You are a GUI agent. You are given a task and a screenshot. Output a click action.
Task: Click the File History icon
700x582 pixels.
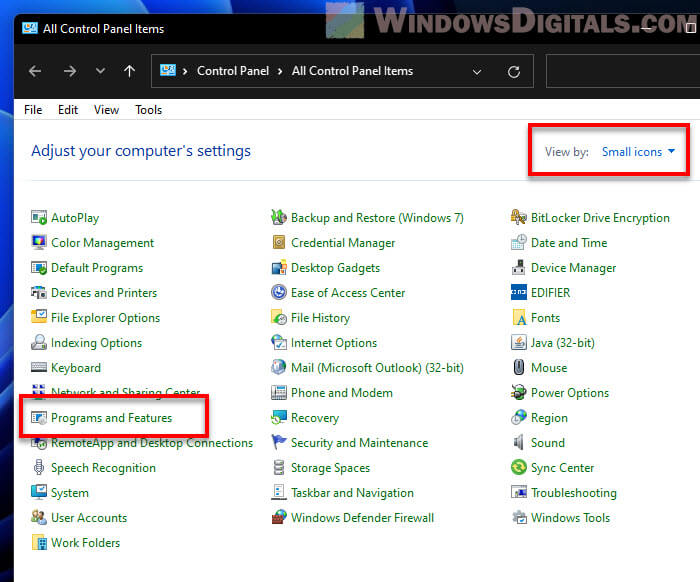(279, 318)
